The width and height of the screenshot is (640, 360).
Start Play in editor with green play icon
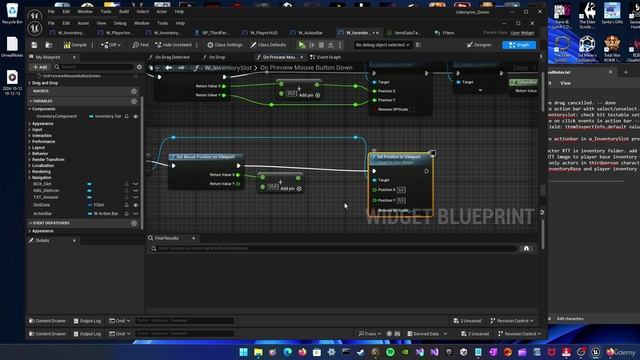pyautogui.click(x=302, y=45)
